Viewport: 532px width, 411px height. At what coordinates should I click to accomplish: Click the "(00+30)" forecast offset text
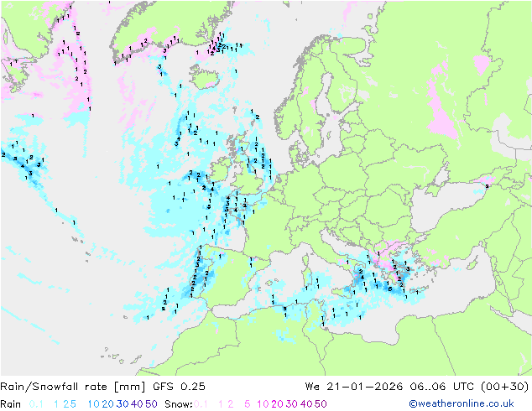coord(505,387)
